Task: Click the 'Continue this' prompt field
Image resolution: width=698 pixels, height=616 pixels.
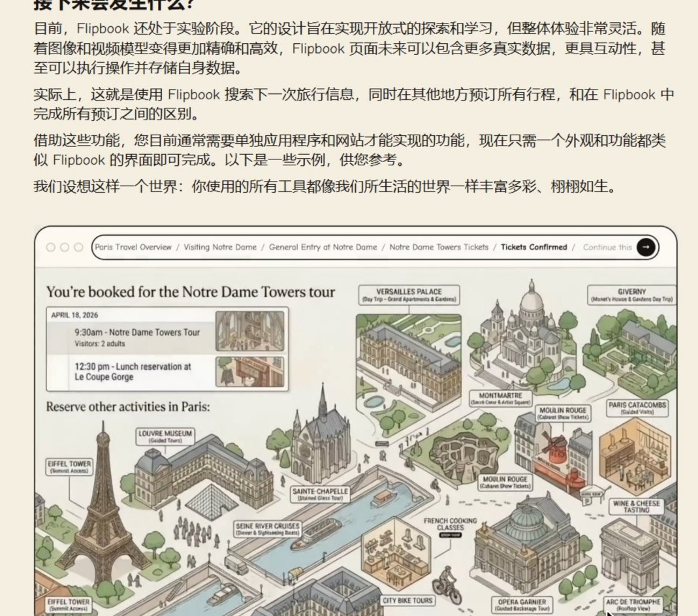Action: pyautogui.click(x=607, y=248)
